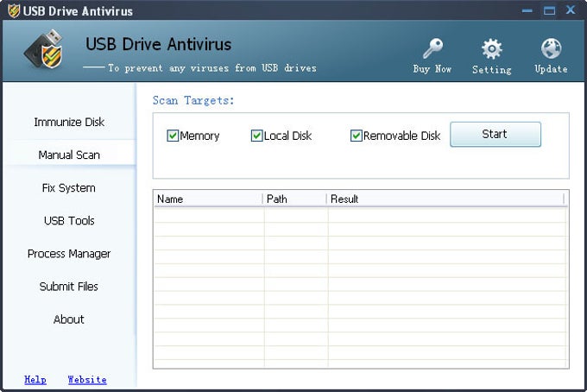Open USB Tools from the sidebar
This screenshot has height=392, width=587.
pyautogui.click(x=69, y=221)
